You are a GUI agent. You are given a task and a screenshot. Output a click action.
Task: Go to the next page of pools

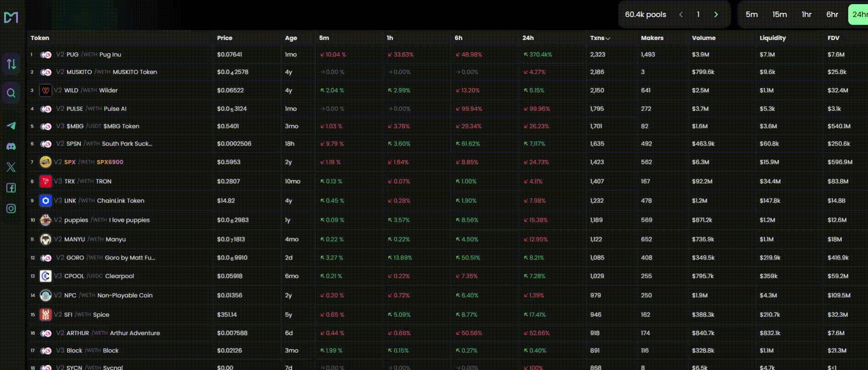pyautogui.click(x=715, y=14)
